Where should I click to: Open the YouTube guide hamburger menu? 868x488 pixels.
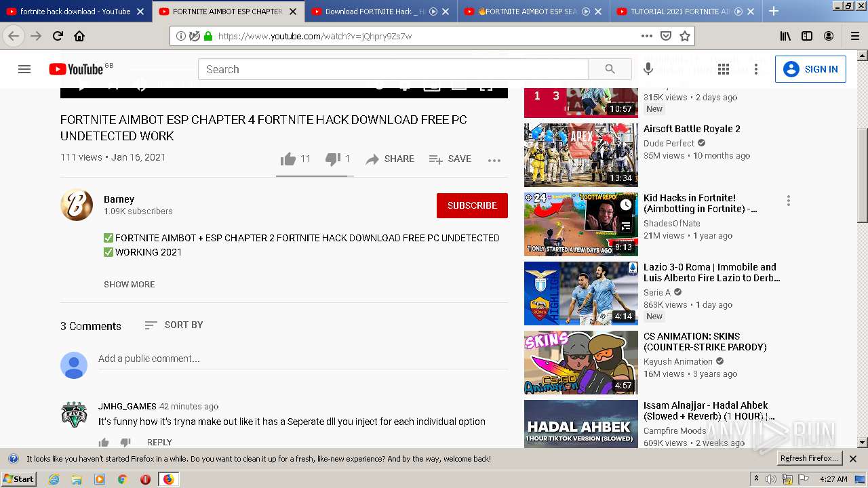(x=24, y=69)
